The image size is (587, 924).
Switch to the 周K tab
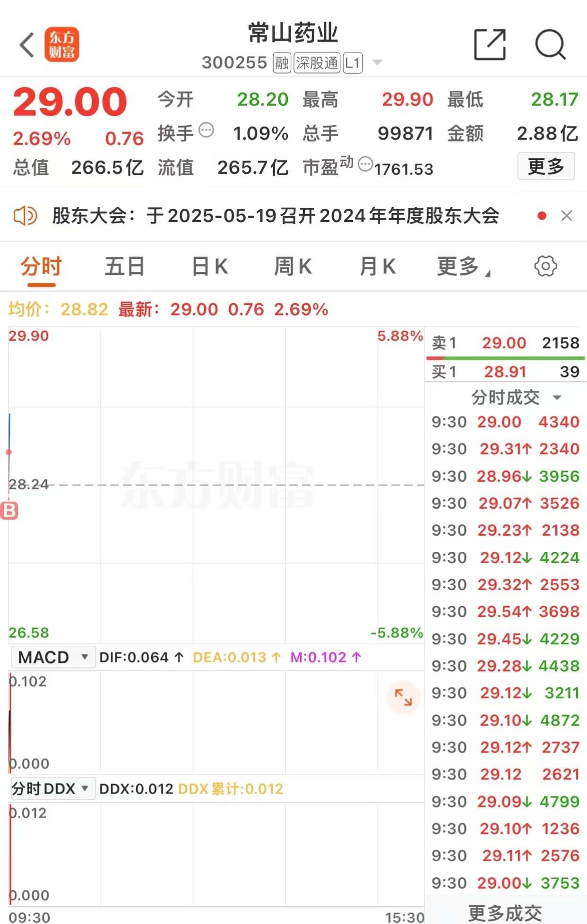point(293,266)
